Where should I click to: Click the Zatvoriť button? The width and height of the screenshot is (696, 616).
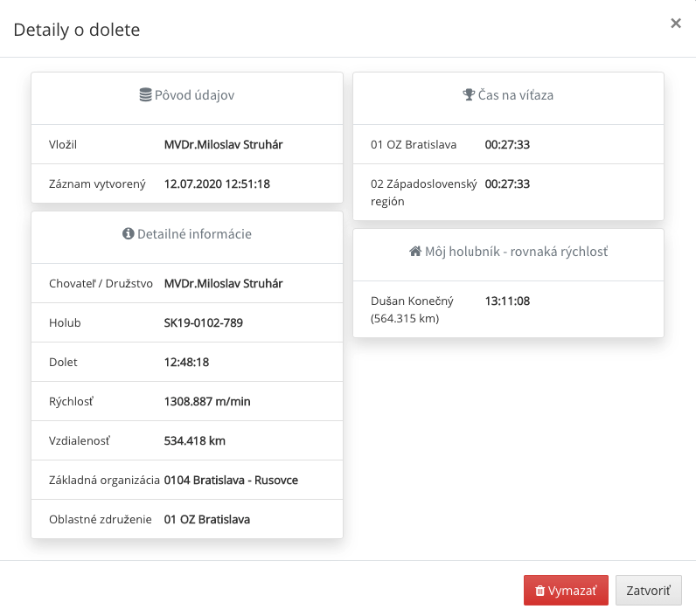(649, 591)
